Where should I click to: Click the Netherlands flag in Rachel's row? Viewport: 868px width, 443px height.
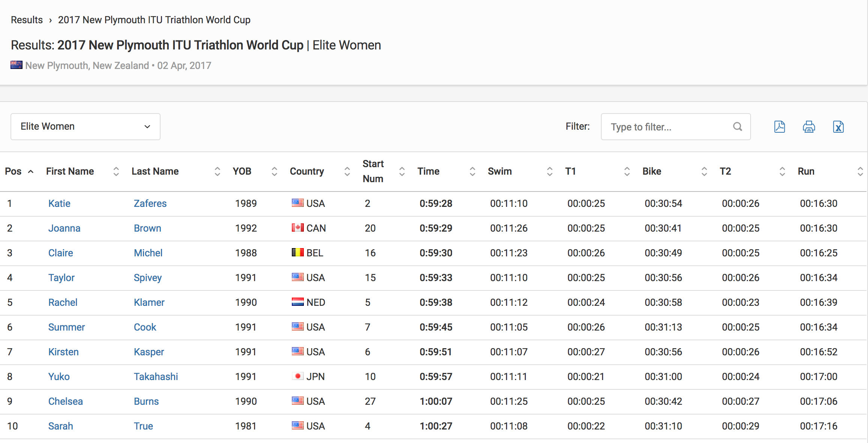click(x=298, y=302)
